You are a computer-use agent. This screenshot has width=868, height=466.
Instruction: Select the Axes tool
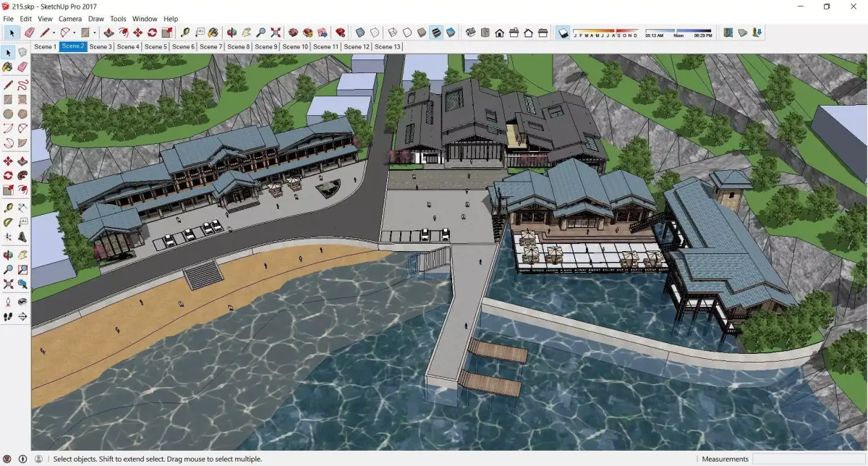pos(8,236)
